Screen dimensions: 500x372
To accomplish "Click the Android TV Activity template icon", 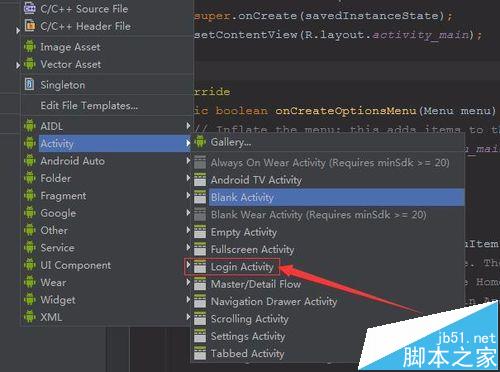I will click(x=200, y=180).
